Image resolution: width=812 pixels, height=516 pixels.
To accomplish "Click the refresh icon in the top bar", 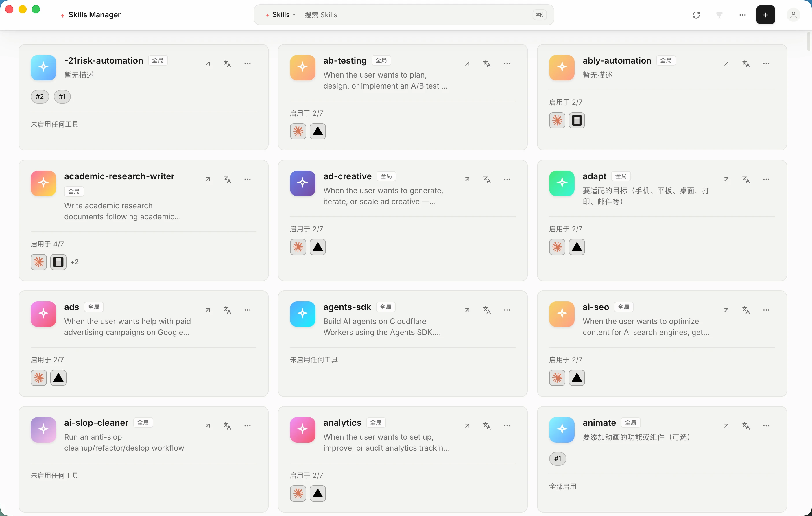I will pos(696,15).
